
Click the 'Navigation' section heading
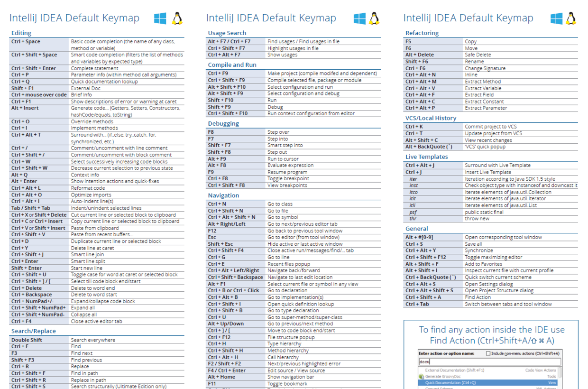click(x=223, y=195)
